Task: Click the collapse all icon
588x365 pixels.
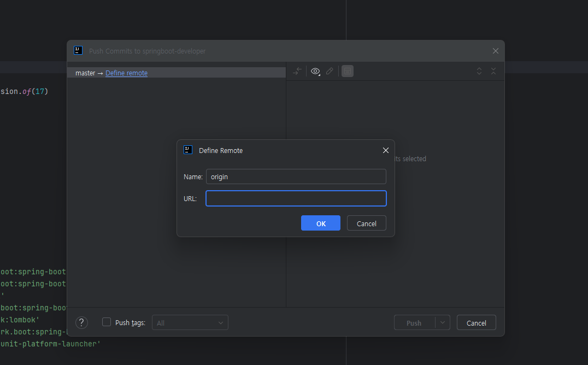Action: pyautogui.click(x=493, y=71)
